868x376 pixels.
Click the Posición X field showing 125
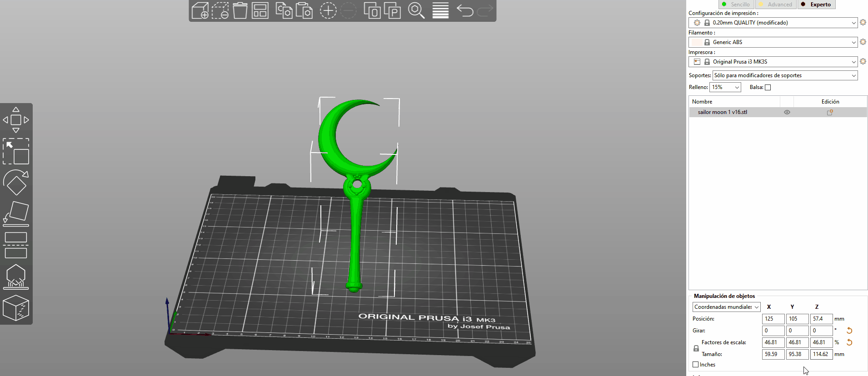(x=773, y=319)
